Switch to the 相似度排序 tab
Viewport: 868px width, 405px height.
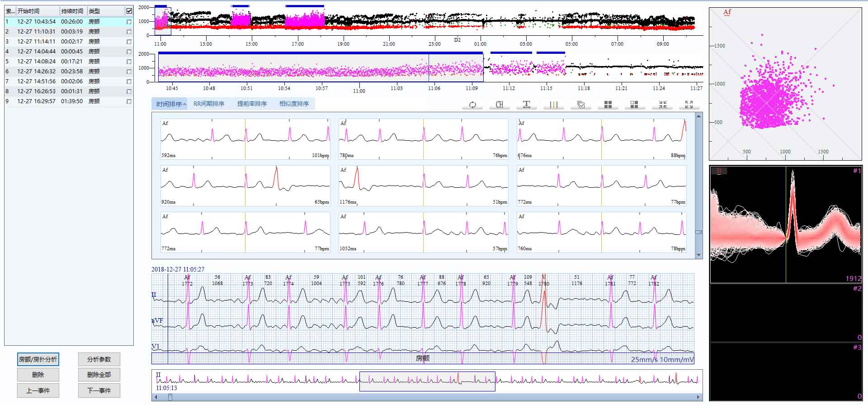point(294,104)
